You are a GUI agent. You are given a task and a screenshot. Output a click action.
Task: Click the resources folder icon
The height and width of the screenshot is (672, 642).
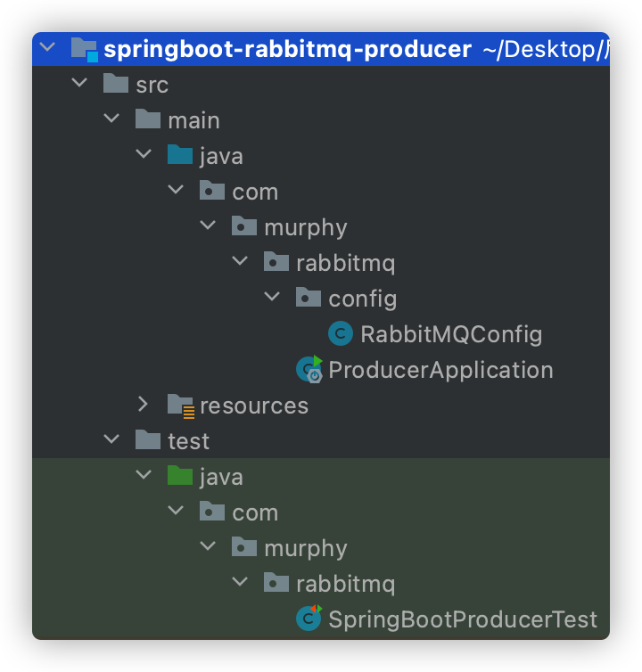click(x=180, y=406)
